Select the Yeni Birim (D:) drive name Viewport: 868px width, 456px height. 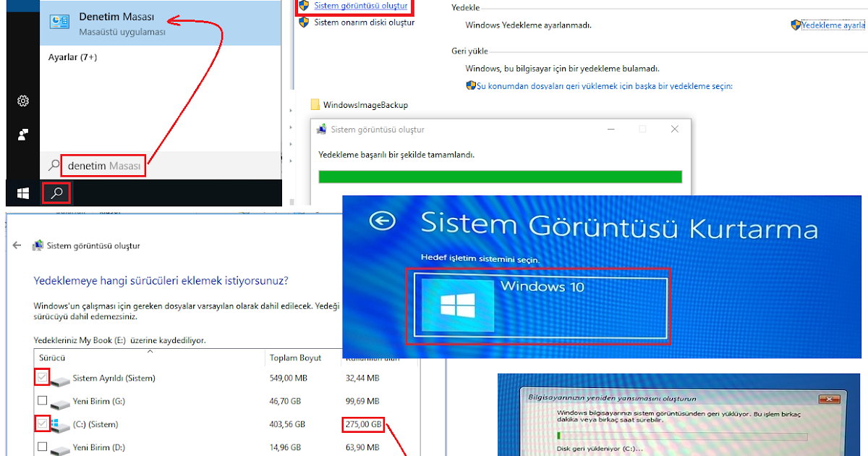[x=98, y=448]
